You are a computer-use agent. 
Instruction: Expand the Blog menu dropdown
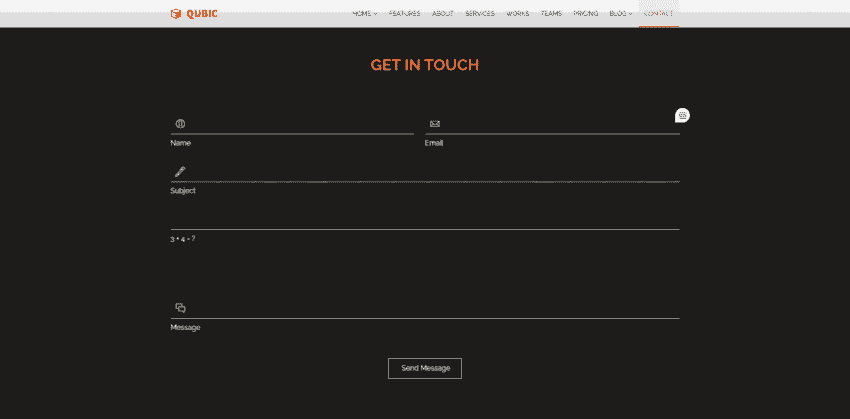[x=620, y=14]
